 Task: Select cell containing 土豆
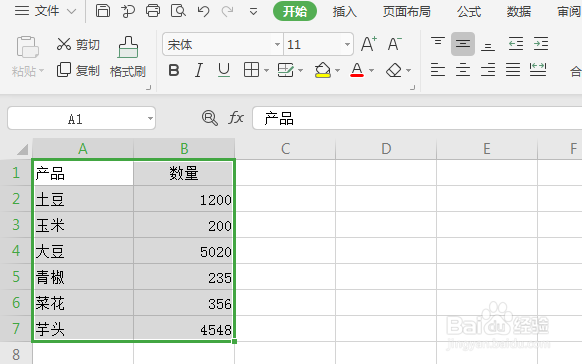coord(83,199)
